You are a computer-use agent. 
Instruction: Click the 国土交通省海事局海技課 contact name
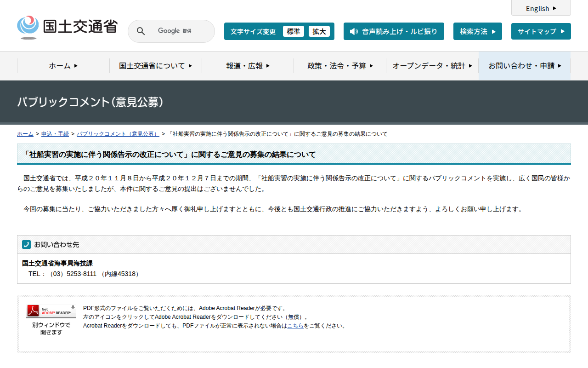(57, 264)
